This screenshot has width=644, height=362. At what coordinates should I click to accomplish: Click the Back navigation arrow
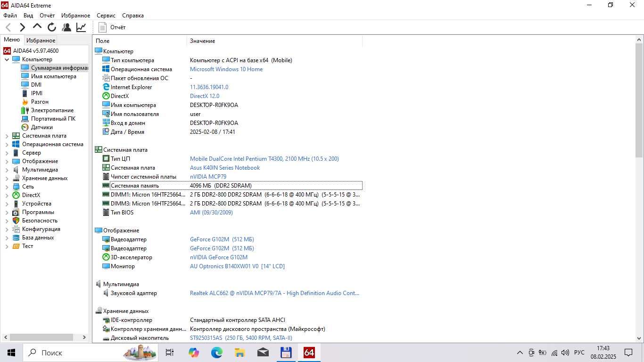pos(8,27)
